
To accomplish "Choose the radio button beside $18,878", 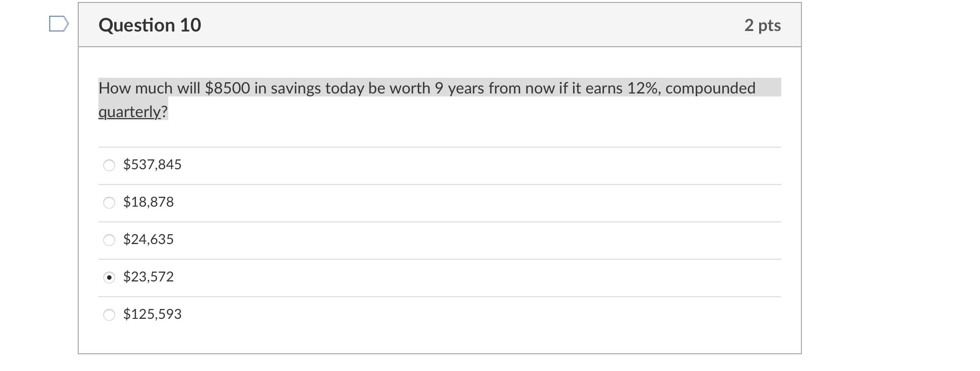I will click(109, 203).
